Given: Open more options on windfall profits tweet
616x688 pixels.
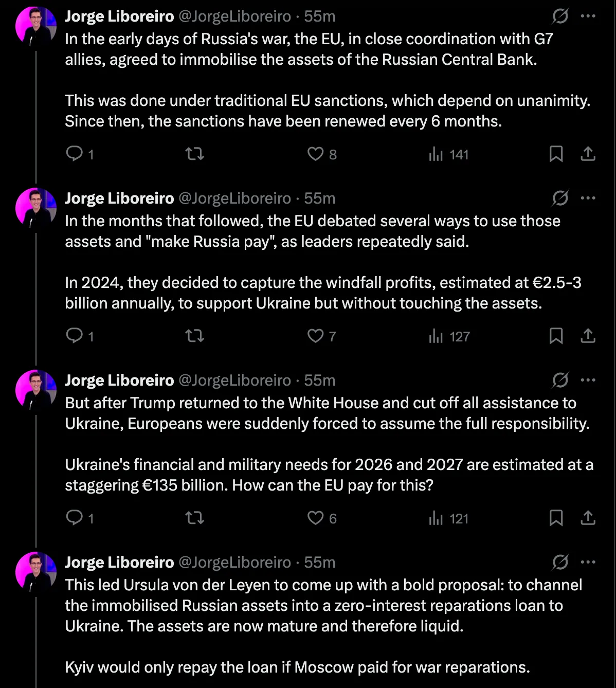Looking at the screenshot, I should pos(588,198).
